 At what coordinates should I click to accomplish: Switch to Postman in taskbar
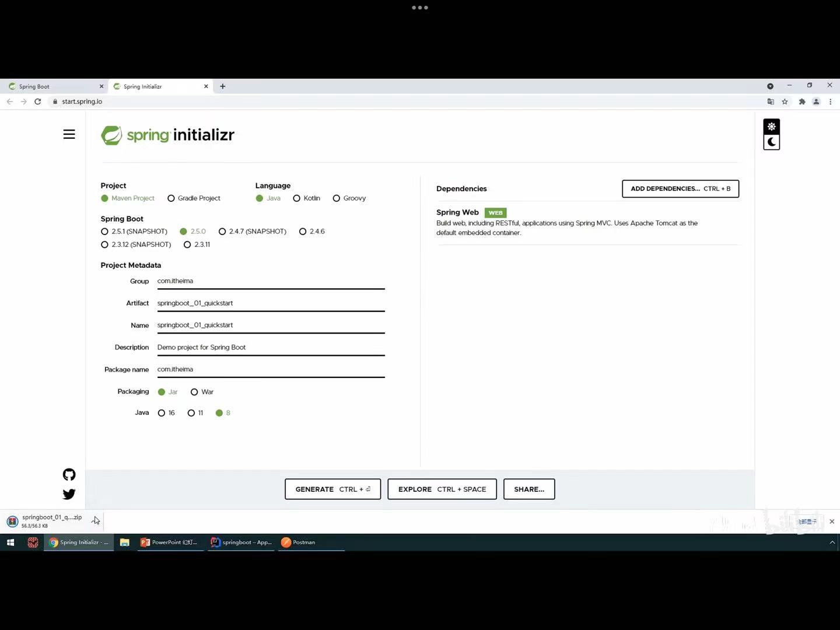click(311, 542)
